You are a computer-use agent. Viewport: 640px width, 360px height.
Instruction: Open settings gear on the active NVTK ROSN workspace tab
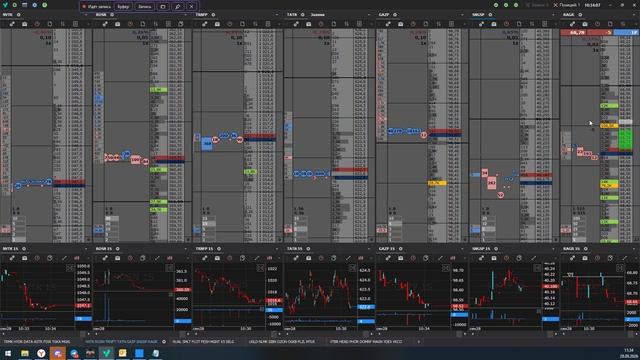pyautogui.click(x=164, y=342)
